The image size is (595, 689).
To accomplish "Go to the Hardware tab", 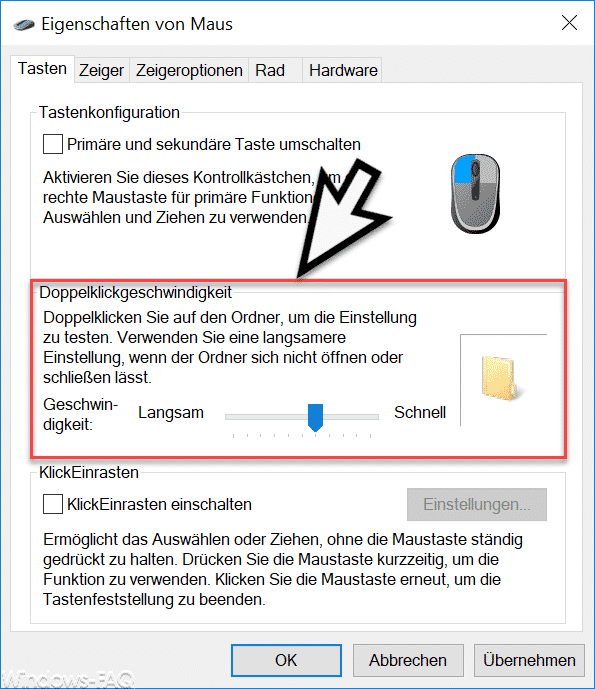I will tap(342, 70).
